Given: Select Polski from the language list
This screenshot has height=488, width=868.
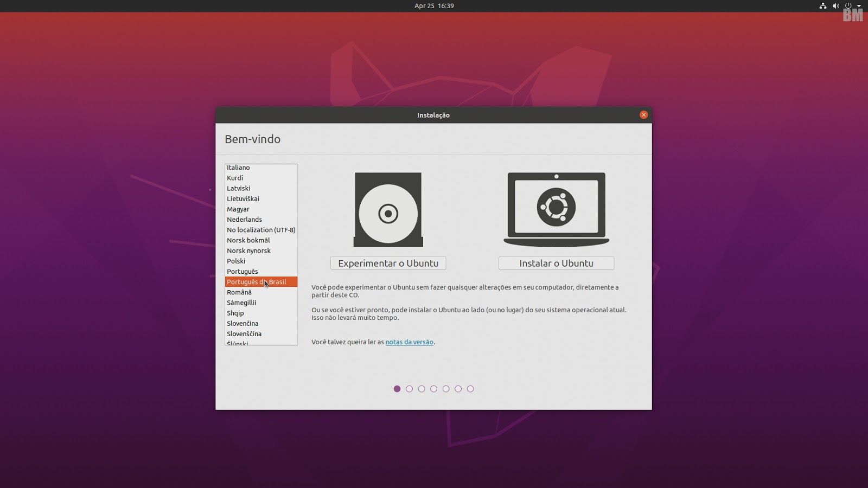Looking at the screenshot, I should [236, 261].
